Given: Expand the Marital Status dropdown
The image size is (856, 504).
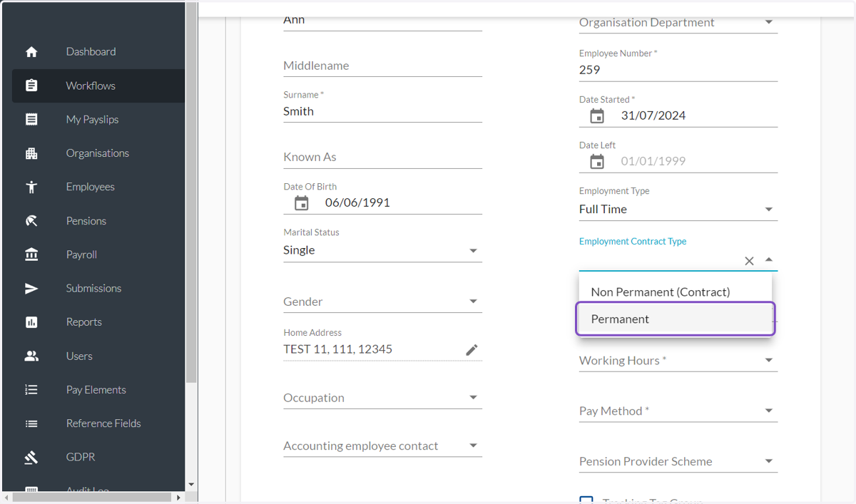Looking at the screenshot, I should 473,251.
